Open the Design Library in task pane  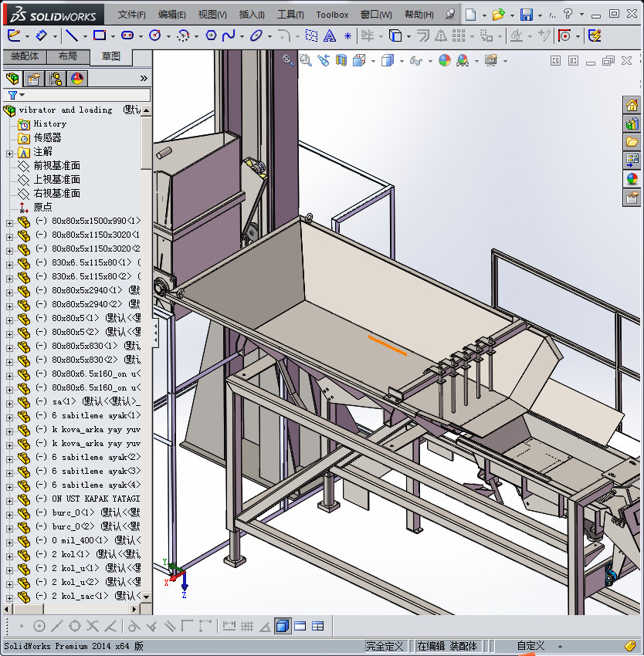click(632, 123)
